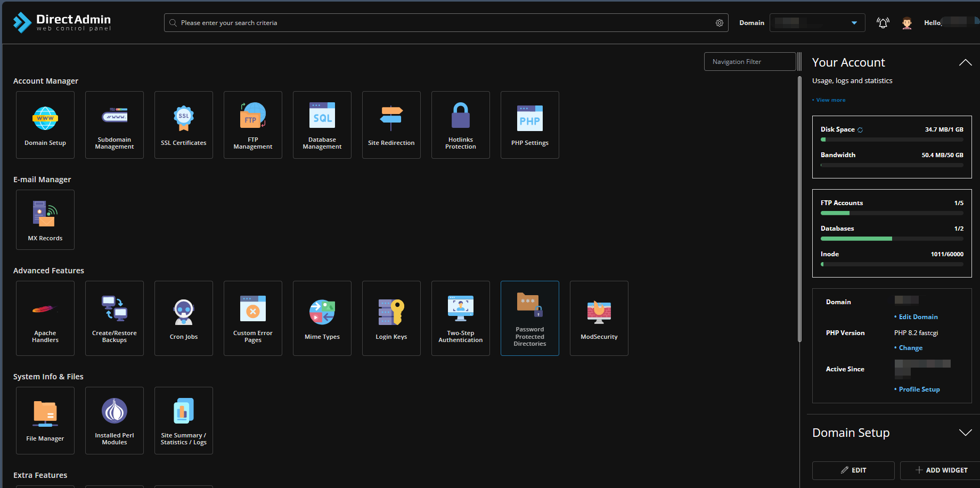The width and height of the screenshot is (980, 488).
Task: Open Database Management
Action: pyautogui.click(x=322, y=125)
